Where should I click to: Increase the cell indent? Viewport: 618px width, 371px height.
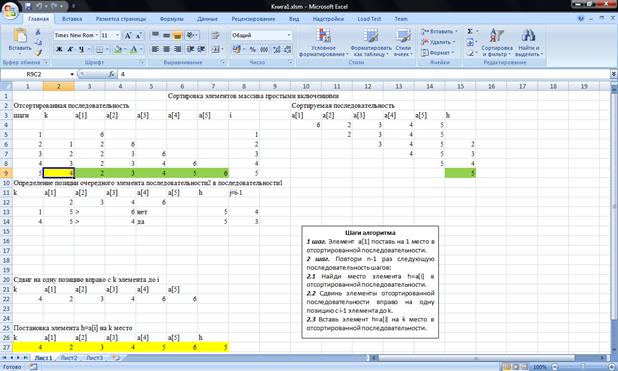(201, 49)
